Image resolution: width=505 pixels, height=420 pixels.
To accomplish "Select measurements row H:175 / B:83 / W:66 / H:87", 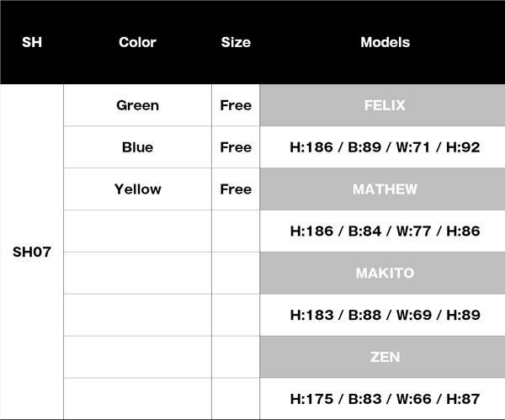I will pos(385,398).
